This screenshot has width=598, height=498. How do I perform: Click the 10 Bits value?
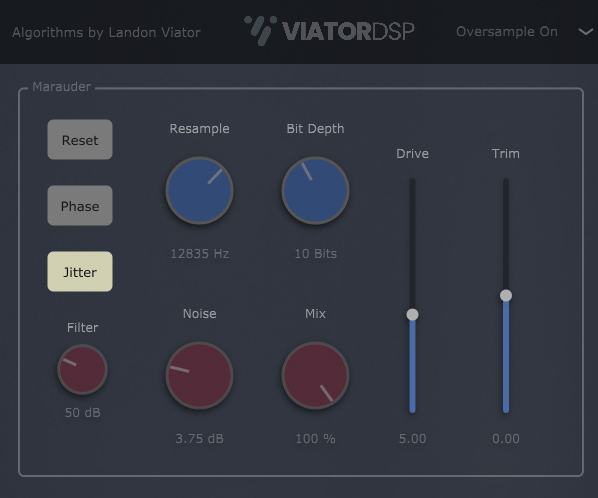pyautogui.click(x=315, y=254)
